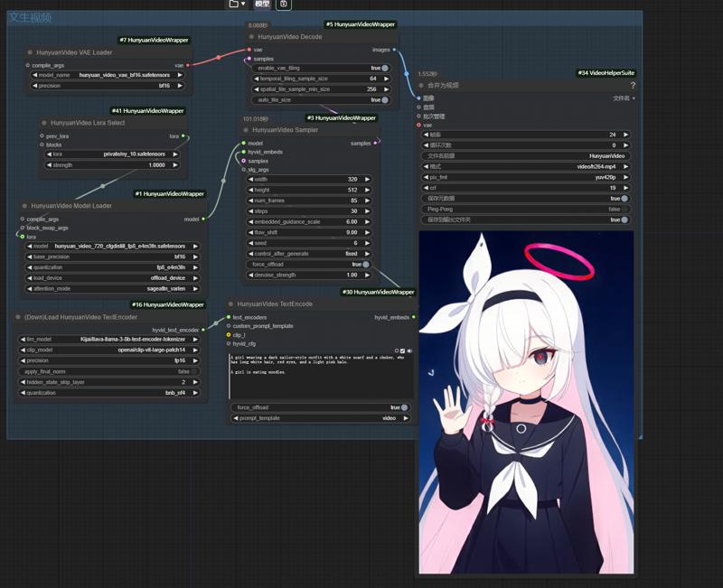Click the generated anime girl video preview
Viewport: 723px width, 588px height.
pyautogui.click(x=526, y=403)
